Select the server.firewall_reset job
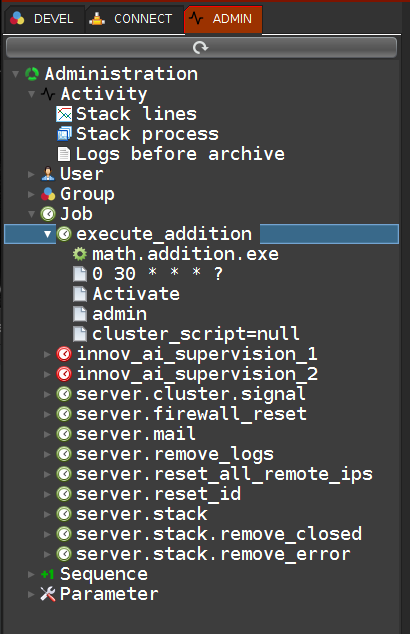410x634 pixels. (191, 414)
